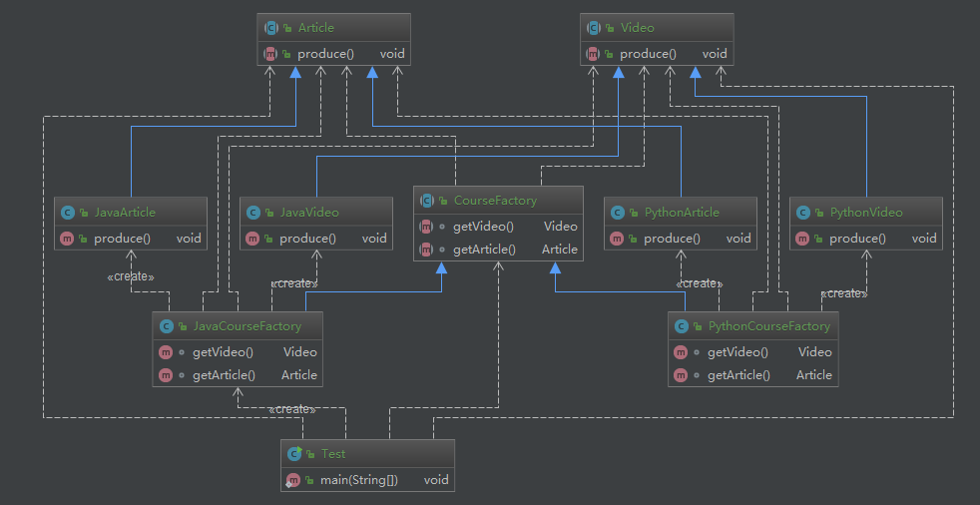Click the «create» label above Test class
The width and height of the screenshot is (980, 505).
(x=292, y=409)
